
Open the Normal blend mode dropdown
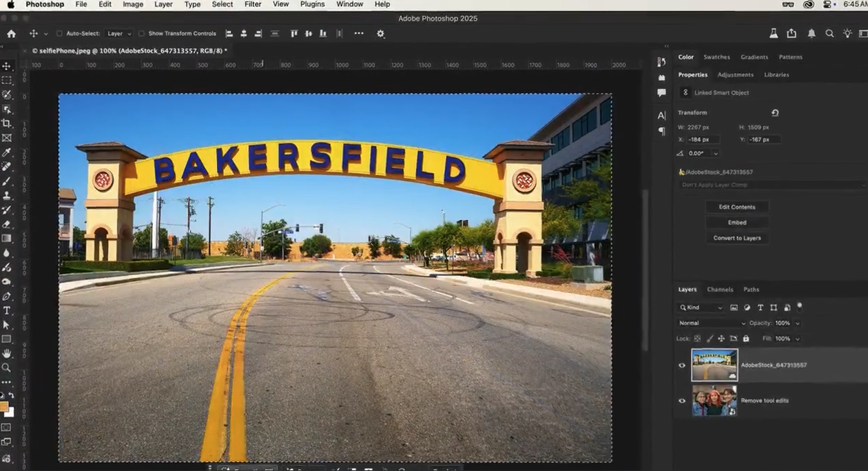712,323
